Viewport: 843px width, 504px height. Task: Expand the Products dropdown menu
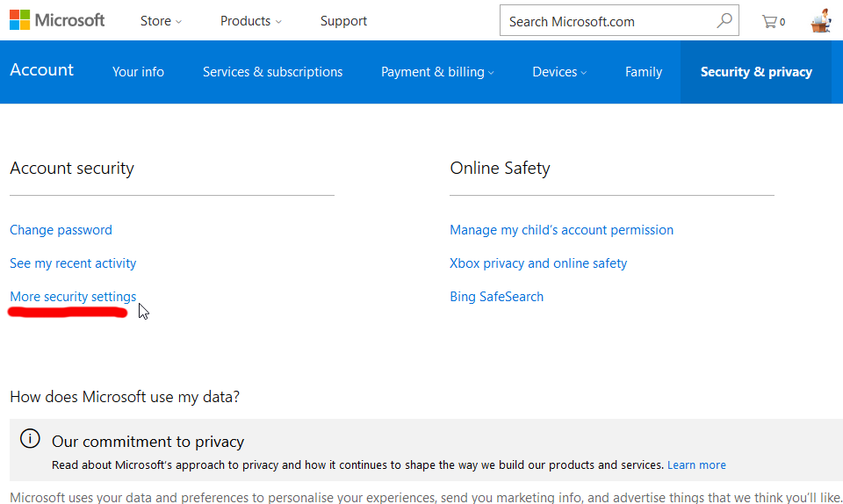(250, 21)
